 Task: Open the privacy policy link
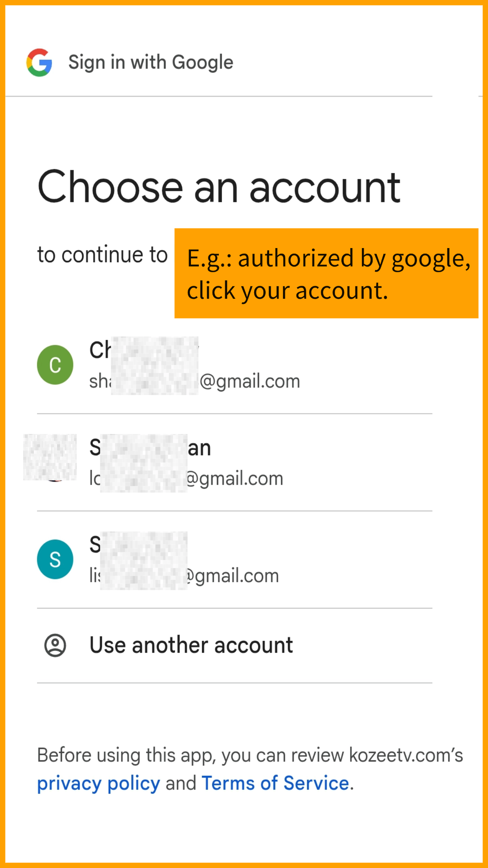98,783
